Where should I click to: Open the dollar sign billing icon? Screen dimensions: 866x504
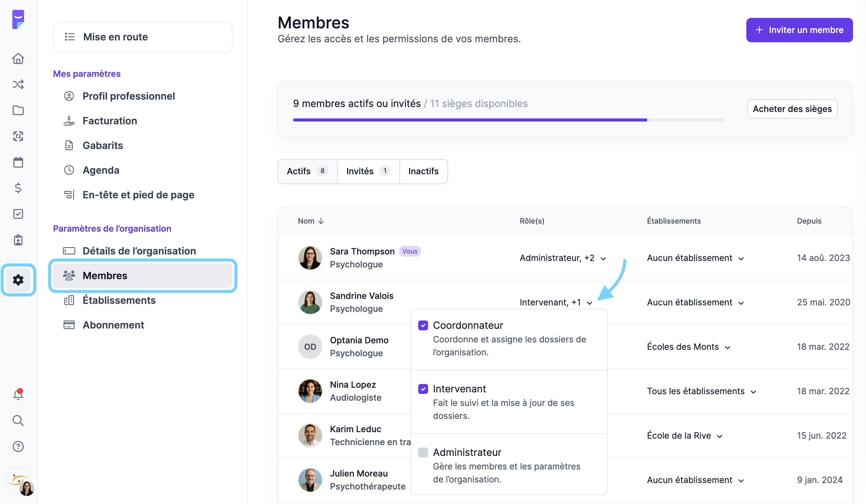click(x=18, y=188)
